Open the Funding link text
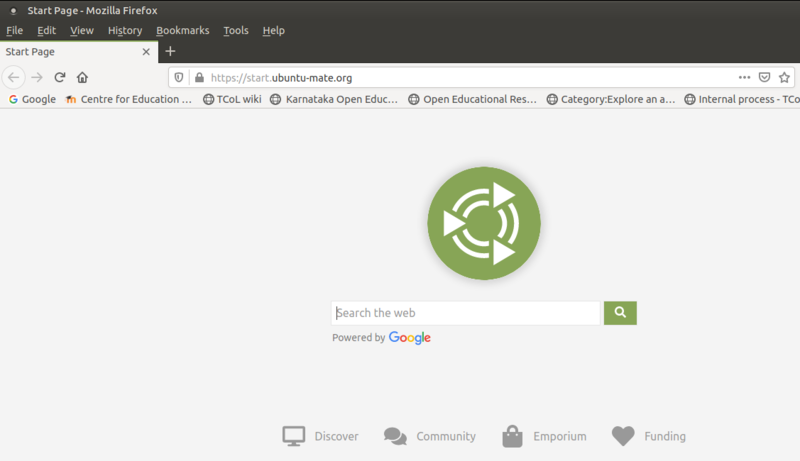Viewport: 800px width, 461px height. 665,437
